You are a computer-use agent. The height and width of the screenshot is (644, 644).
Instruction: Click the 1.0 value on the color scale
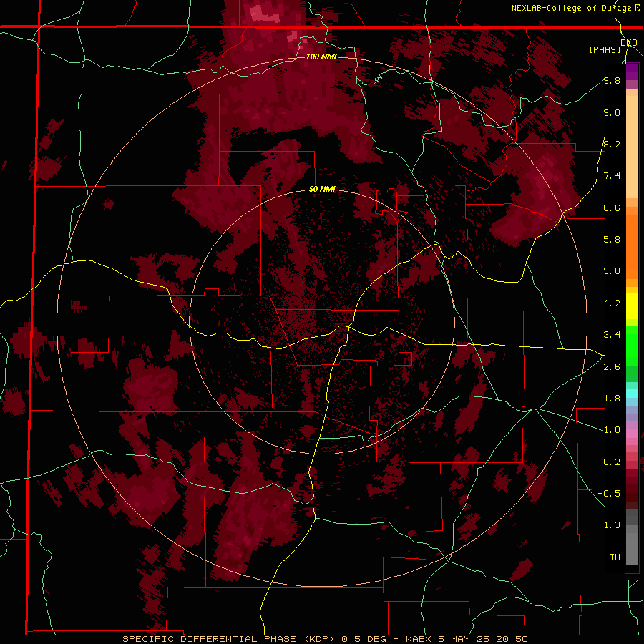[x=612, y=430]
